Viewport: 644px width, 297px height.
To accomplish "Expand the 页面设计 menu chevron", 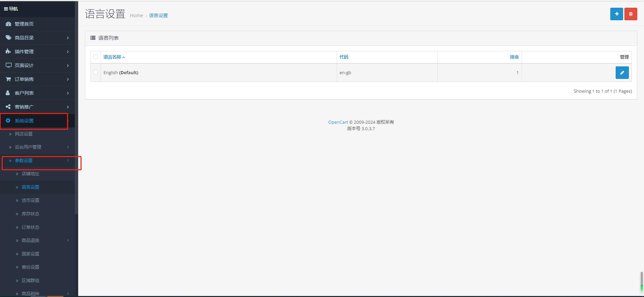I will coord(68,65).
